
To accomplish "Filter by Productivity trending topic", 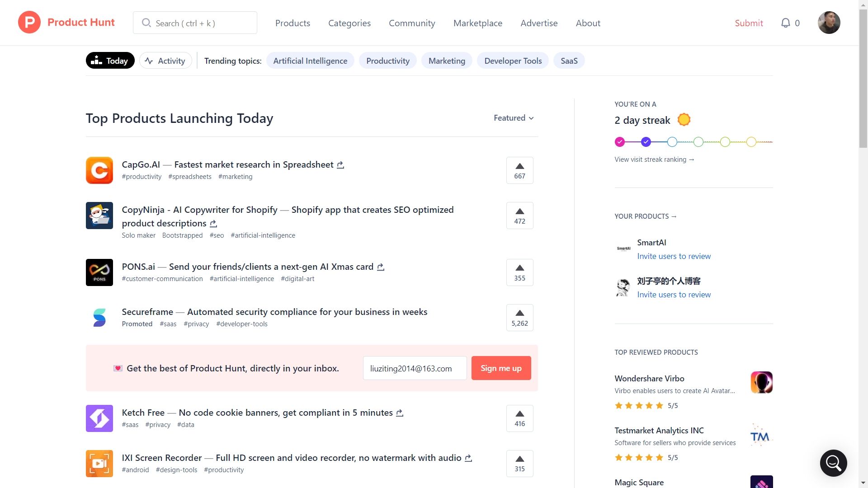I will point(388,61).
